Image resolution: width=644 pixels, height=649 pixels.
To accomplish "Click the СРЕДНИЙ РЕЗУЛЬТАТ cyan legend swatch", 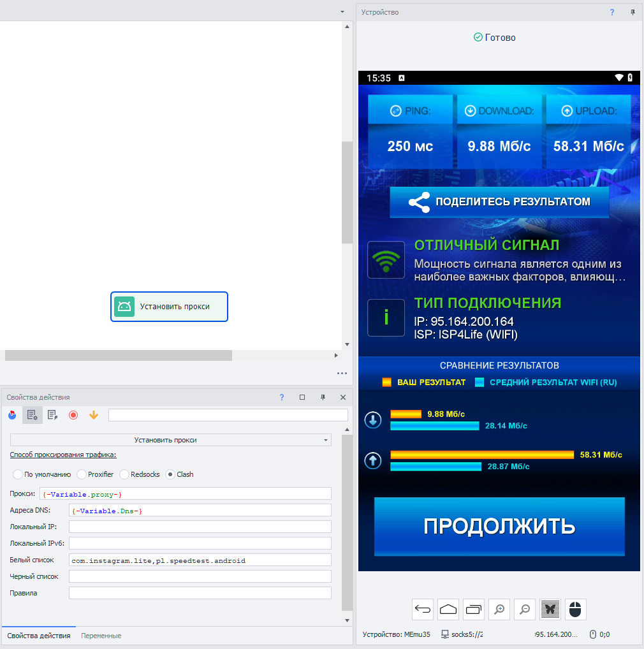I will pos(479,382).
